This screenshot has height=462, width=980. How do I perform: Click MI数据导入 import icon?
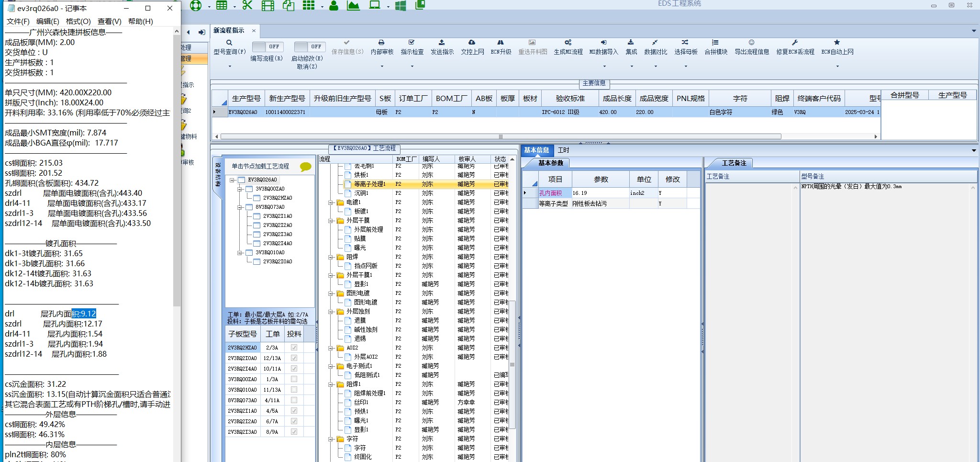click(603, 43)
